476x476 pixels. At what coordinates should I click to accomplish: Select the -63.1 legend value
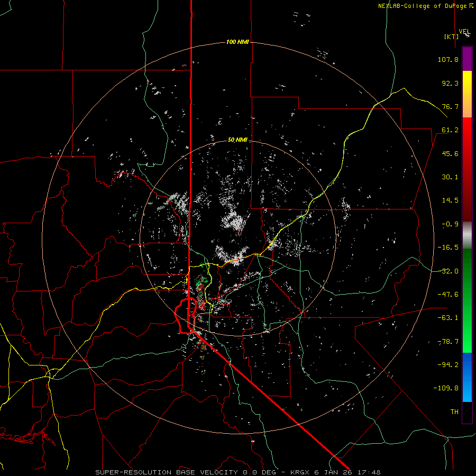(x=448, y=318)
